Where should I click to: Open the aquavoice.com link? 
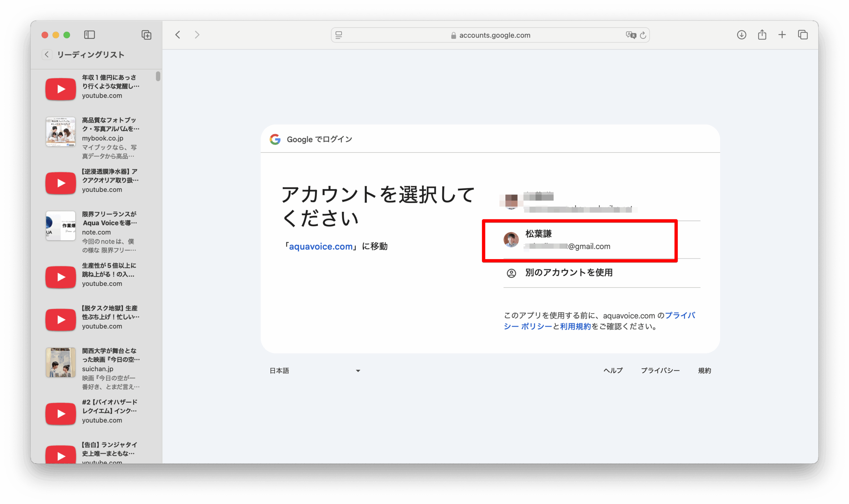coord(320,246)
